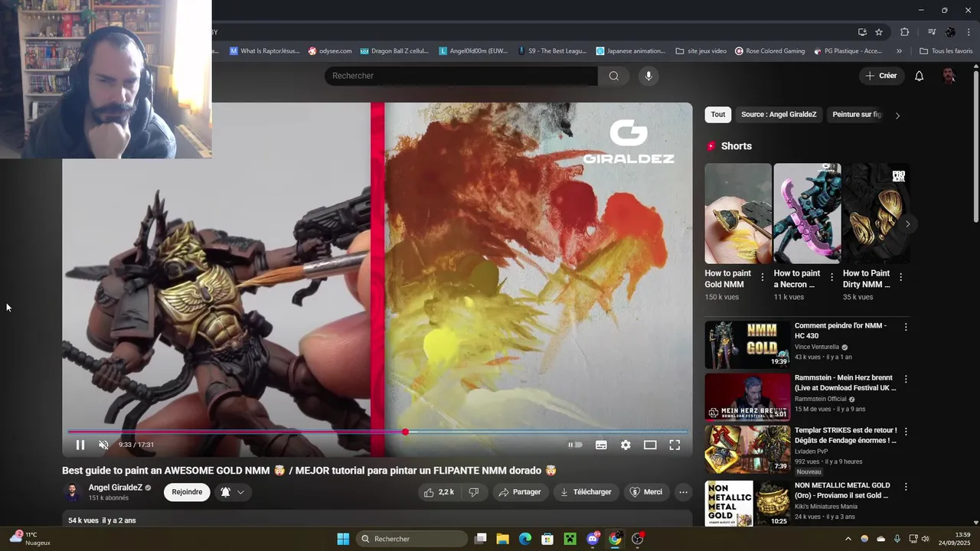
Task: Unmute the video using the speaker icon
Action: (x=103, y=445)
